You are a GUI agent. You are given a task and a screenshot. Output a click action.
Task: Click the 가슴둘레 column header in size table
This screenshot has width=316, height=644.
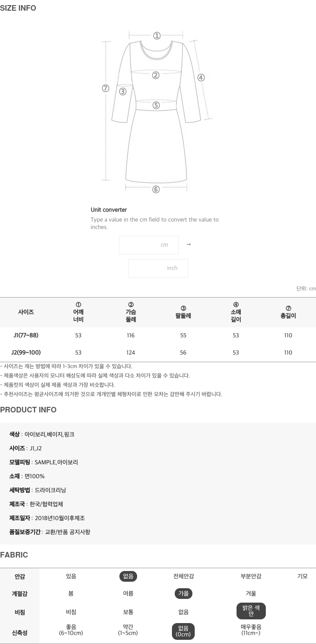[131, 312]
